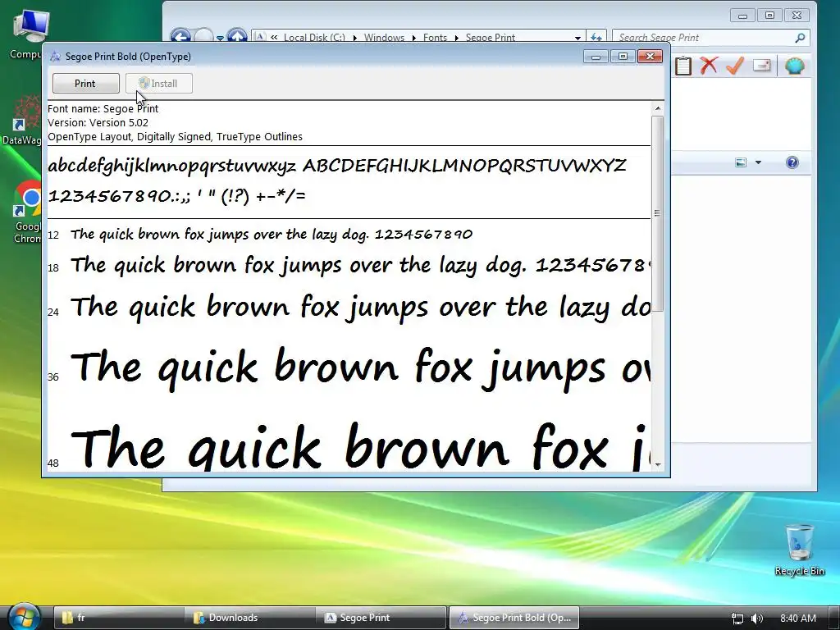The height and width of the screenshot is (630, 840).
Task: Switch to Segoe Print Bold taskbar button
Action: tap(514, 618)
